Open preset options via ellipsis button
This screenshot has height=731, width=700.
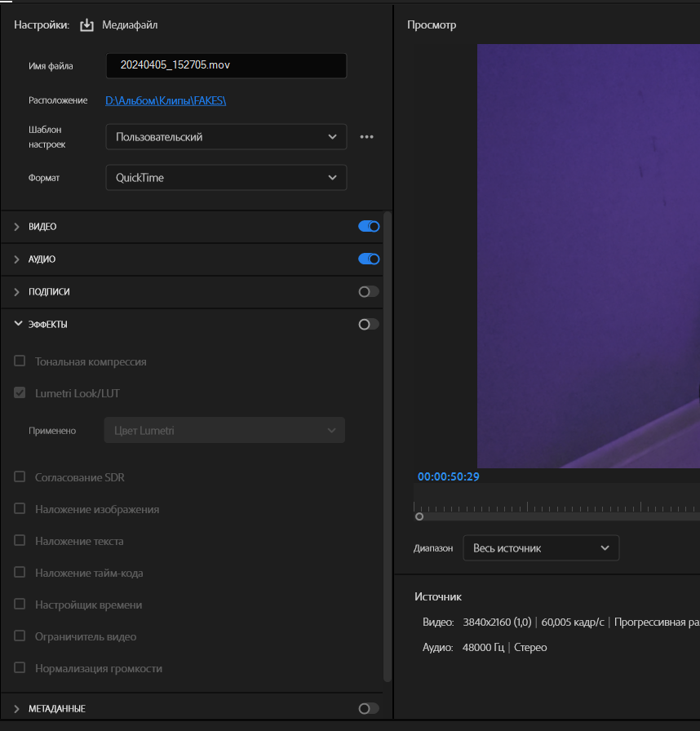[366, 136]
